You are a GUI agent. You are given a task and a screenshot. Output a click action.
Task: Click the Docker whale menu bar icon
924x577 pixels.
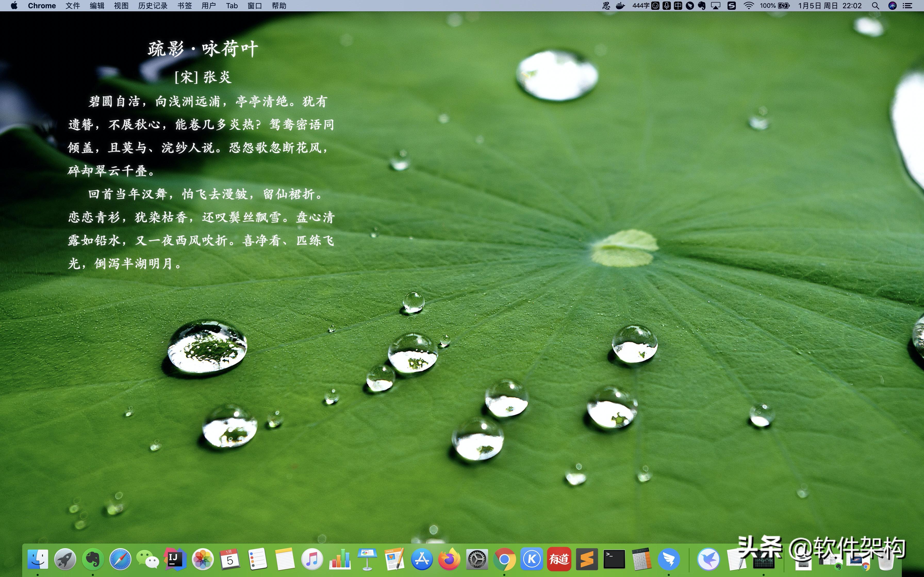point(620,6)
